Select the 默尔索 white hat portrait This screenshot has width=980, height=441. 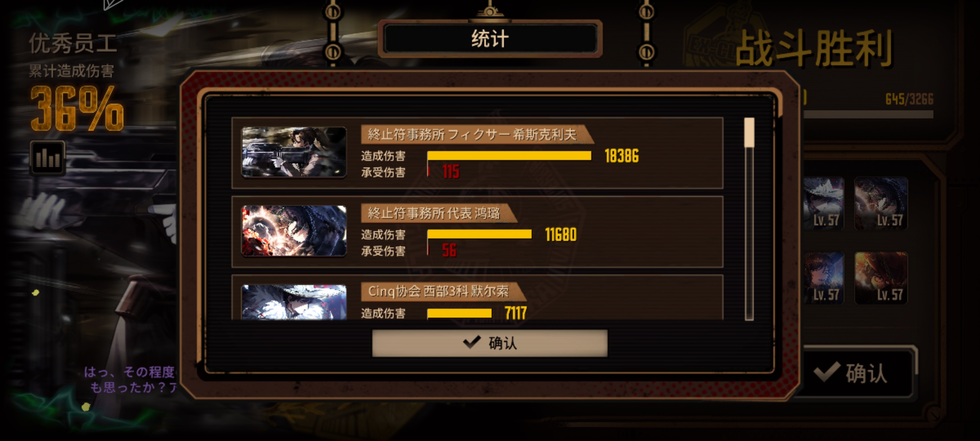pos(294,302)
